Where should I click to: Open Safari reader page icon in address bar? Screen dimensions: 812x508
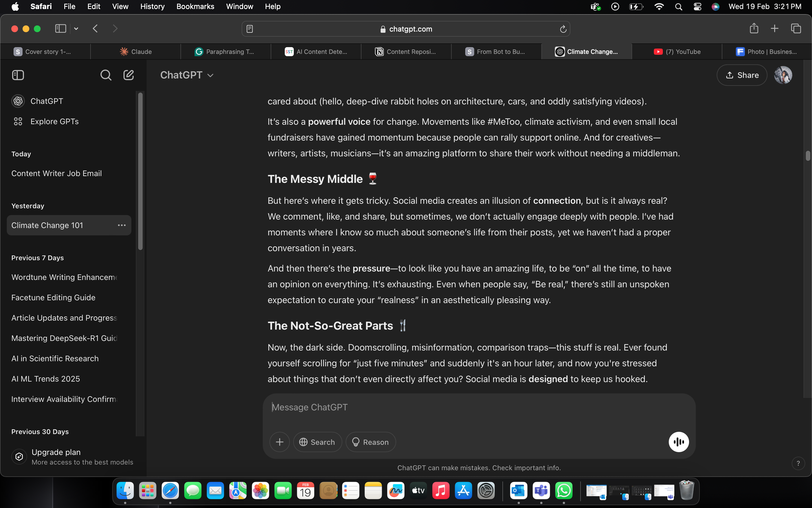pyautogui.click(x=250, y=29)
